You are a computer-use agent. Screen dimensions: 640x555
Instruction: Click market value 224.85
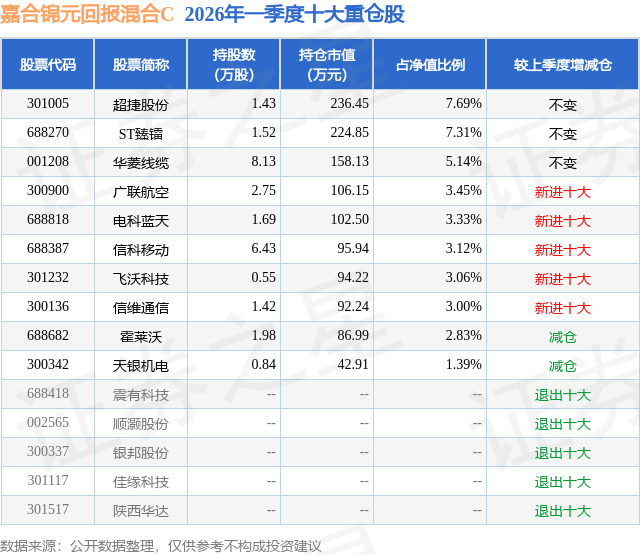349,133
